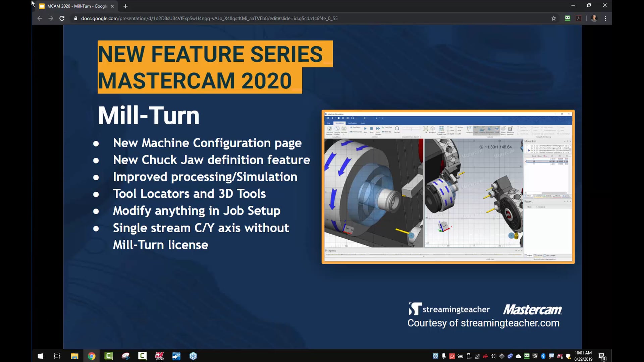The image size is (644, 362).
Task: View site info via the padlock icon
Action: tap(75, 18)
